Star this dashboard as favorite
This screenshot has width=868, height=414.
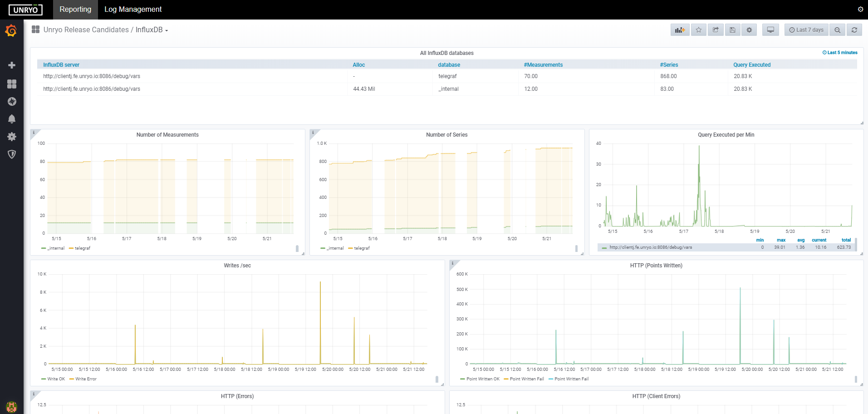(699, 30)
